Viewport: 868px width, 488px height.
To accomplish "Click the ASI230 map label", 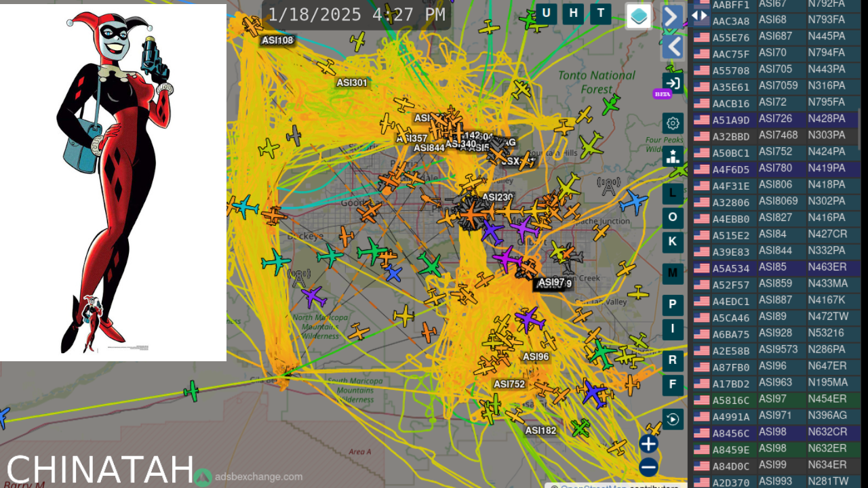I will pos(498,197).
